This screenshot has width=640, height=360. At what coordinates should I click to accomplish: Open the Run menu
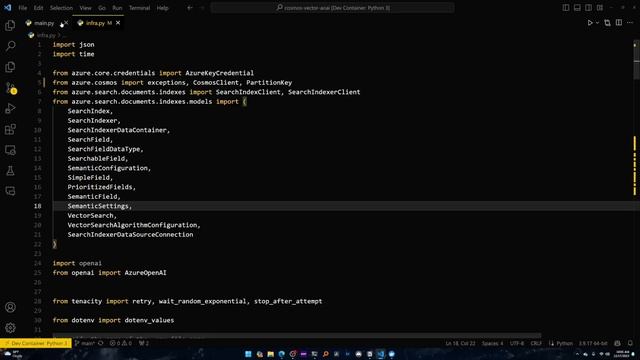click(117, 8)
